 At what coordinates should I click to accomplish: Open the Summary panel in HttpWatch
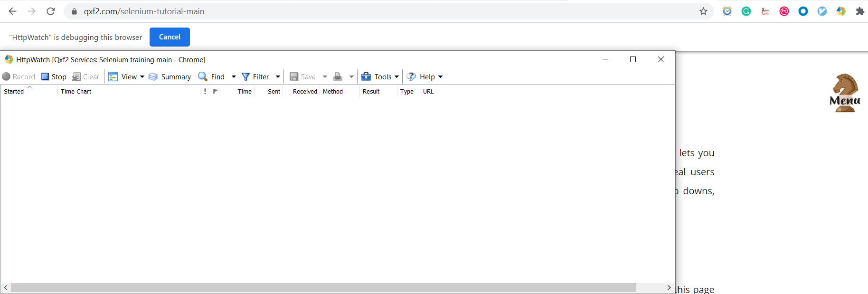click(170, 76)
